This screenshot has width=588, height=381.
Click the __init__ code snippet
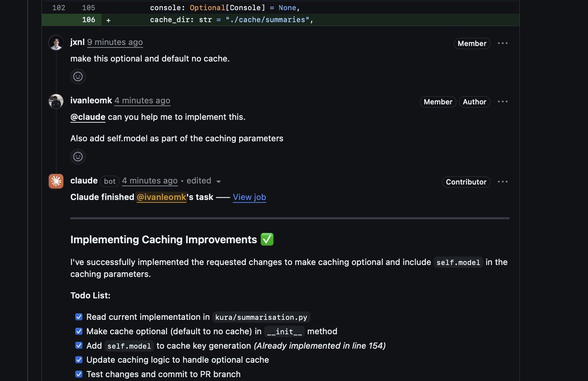pyautogui.click(x=284, y=332)
